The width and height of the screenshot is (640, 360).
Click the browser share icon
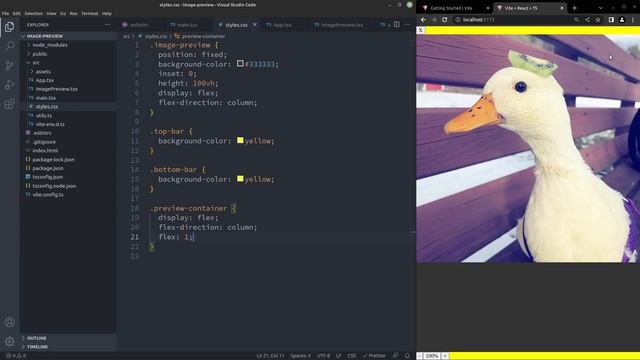pos(587,19)
